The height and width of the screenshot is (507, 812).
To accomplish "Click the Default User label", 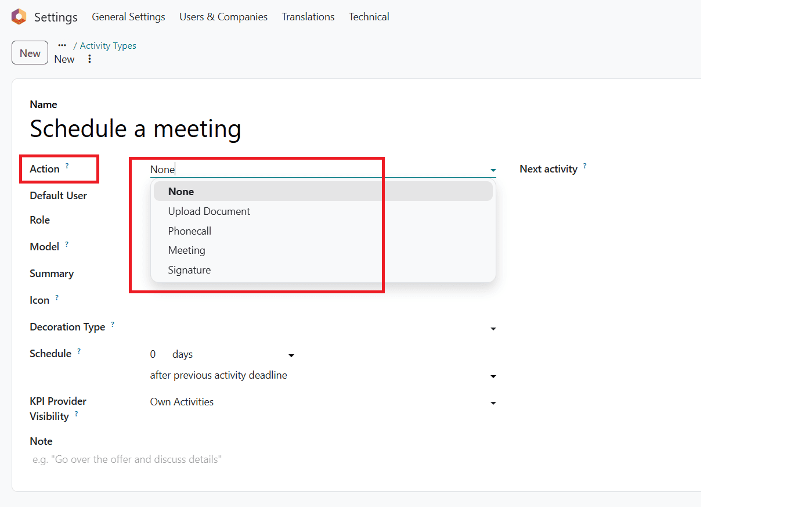I will pos(58,196).
